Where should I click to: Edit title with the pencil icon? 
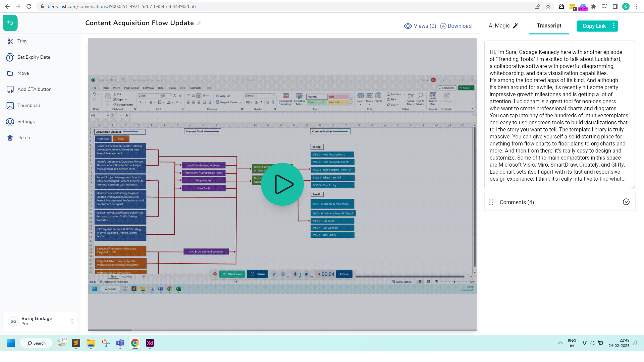[x=199, y=23]
